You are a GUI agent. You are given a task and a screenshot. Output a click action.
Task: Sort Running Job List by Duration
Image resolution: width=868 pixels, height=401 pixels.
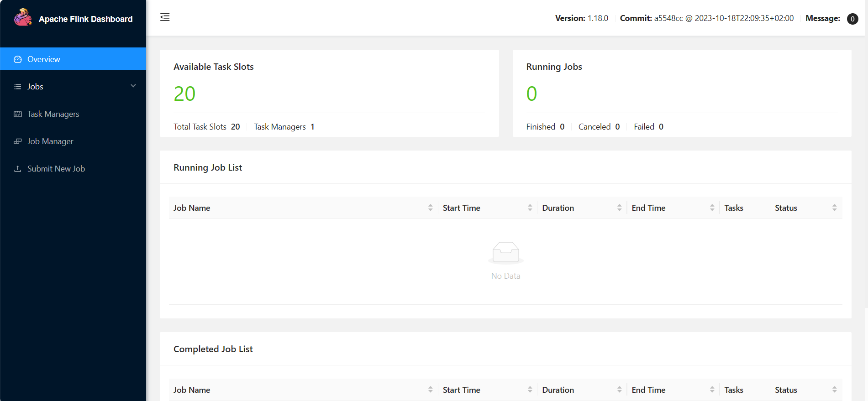pyautogui.click(x=619, y=208)
